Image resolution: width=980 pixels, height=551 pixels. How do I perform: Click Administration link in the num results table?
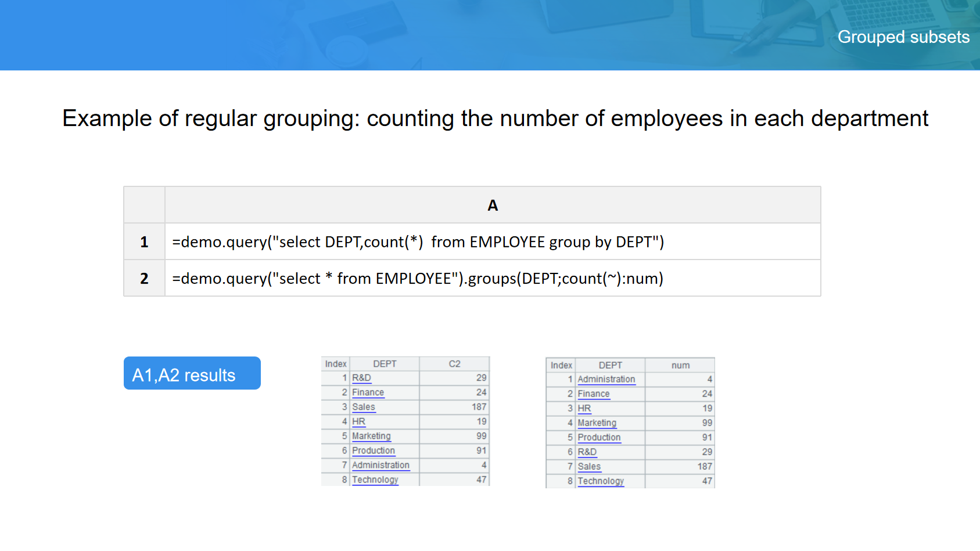pyautogui.click(x=606, y=379)
